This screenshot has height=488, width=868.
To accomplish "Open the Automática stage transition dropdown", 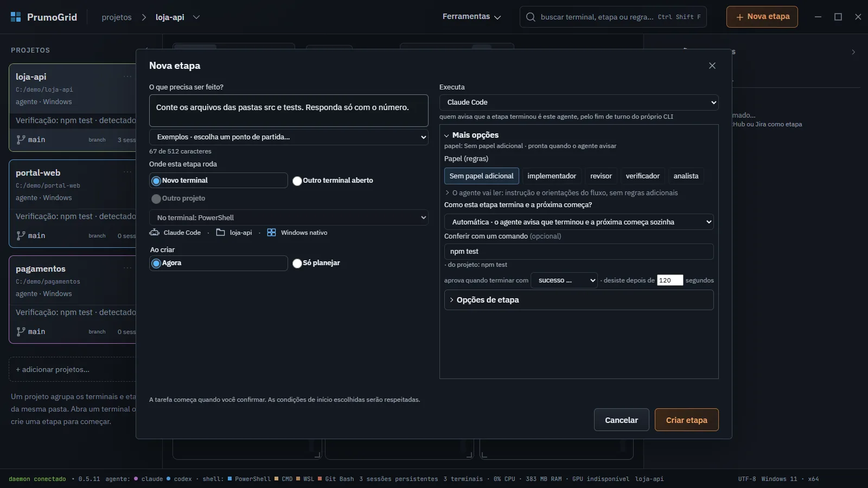I will [x=579, y=222].
